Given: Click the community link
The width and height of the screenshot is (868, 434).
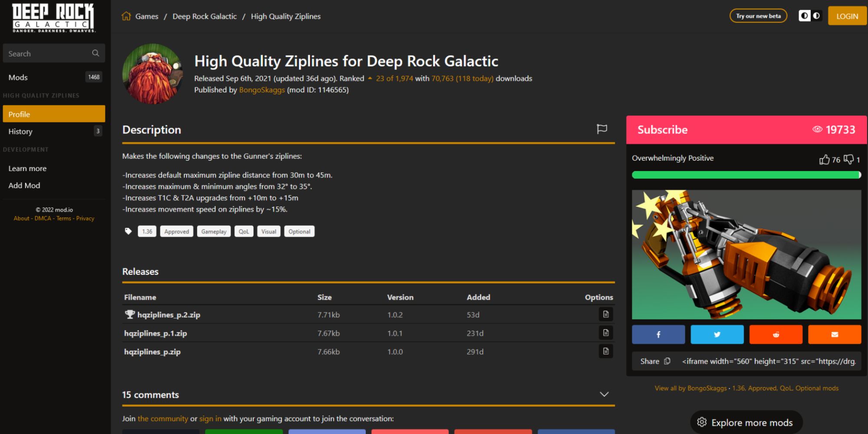Looking at the screenshot, I should tap(163, 418).
